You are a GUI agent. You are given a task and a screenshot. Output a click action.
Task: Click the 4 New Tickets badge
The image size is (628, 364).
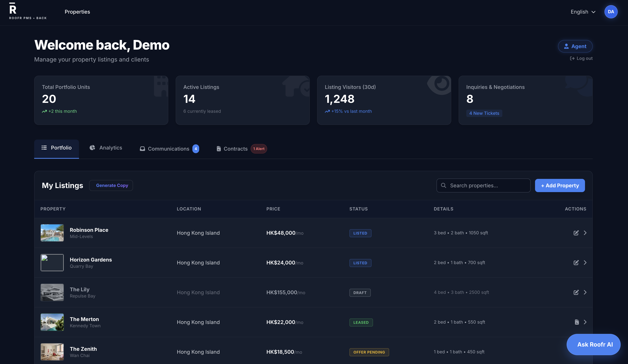[x=484, y=113]
